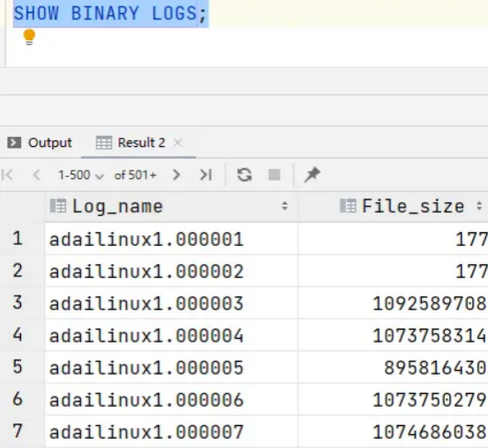
Task: Close the Result 2 tab
Action: (x=177, y=142)
